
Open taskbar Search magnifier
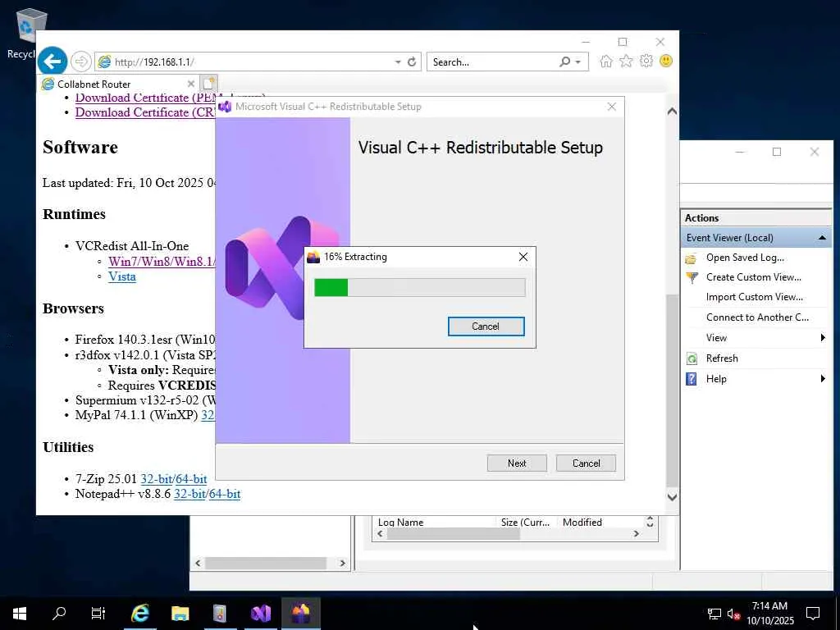pos(59,613)
